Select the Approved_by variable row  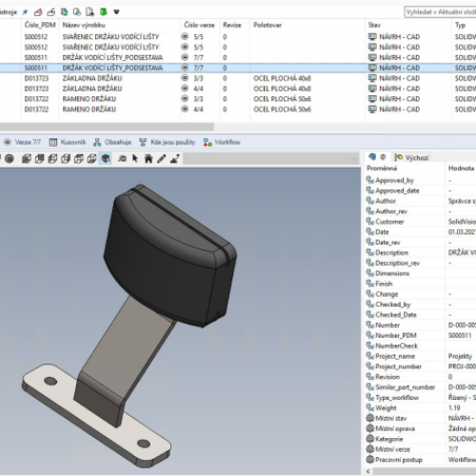(x=421, y=180)
